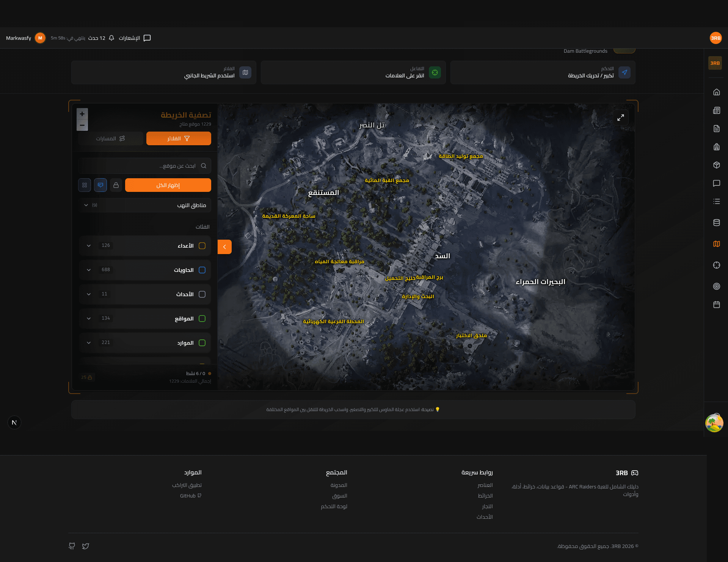Enable the الحاويات category checkbox
The width and height of the screenshot is (728, 562).
click(x=202, y=270)
